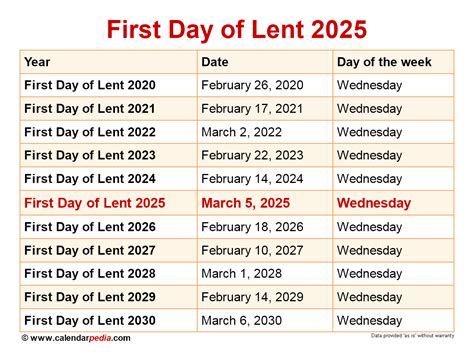The width and height of the screenshot is (474, 362).
Task: Click the date February 26, 2020
Action: coord(252,85)
